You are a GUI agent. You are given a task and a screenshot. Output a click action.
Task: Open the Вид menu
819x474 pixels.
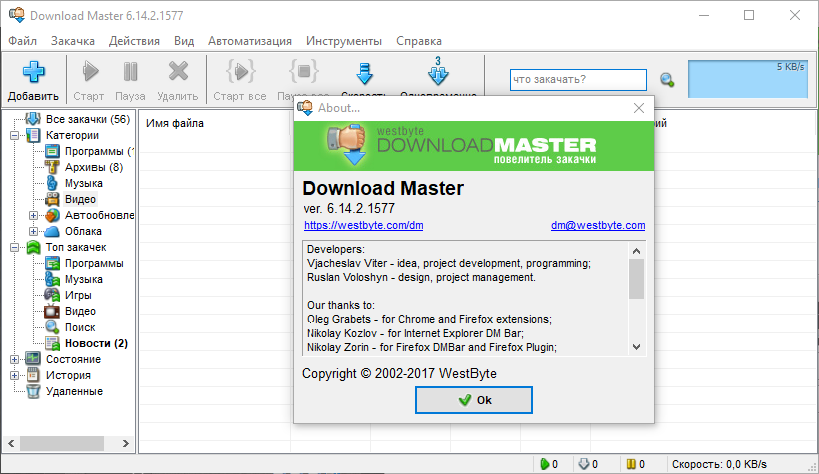[184, 41]
